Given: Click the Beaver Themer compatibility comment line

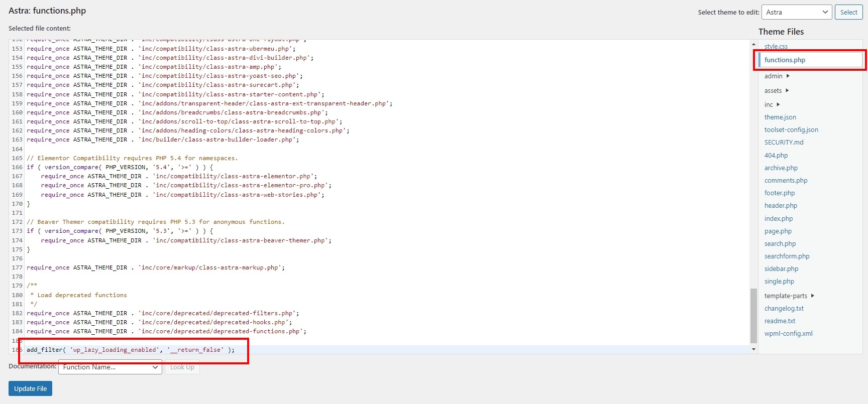Looking at the screenshot, I should (156, 222).
